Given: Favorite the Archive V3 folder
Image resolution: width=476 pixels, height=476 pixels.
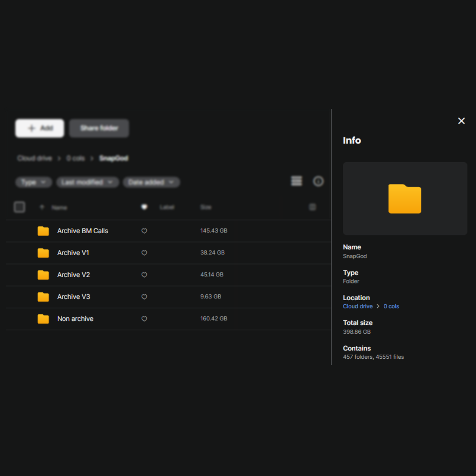Looking at the screenshot, I should click(144, 297).
